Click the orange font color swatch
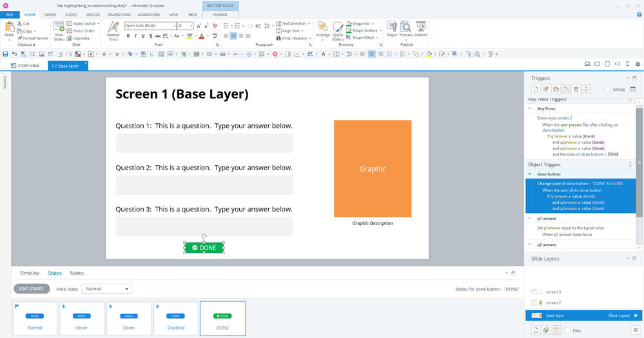 [x=202, y=36]
